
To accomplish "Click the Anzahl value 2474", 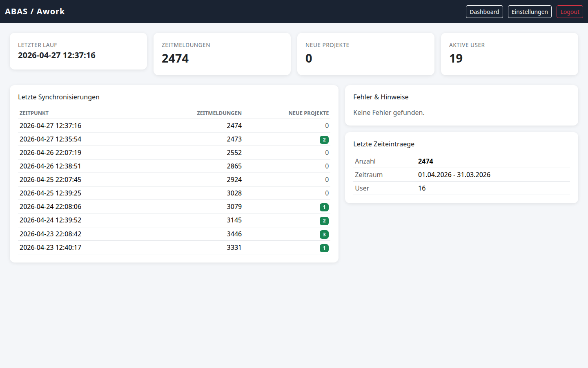I will click(x=425, y=161).
